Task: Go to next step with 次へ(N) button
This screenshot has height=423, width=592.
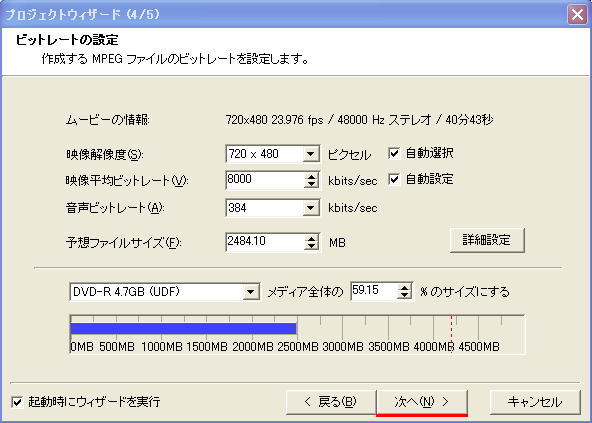Action: pos(422,402)
